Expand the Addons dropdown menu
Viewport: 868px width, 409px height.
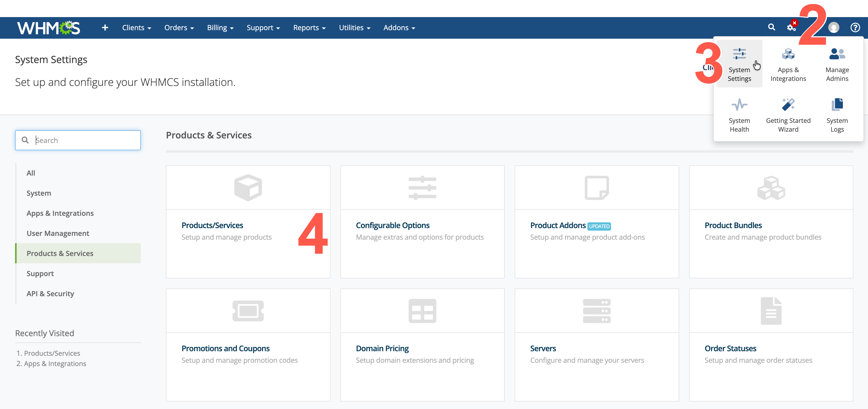pyautogui.click(x=399, y=28)
